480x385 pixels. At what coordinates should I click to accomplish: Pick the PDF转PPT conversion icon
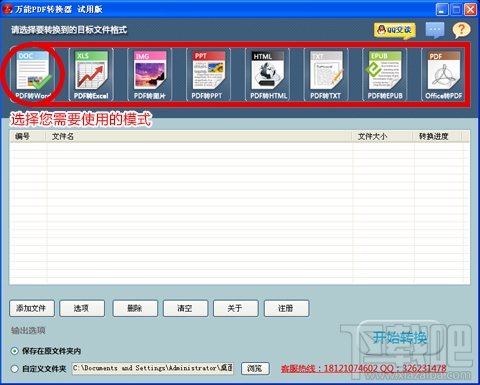tap(208, 74)
